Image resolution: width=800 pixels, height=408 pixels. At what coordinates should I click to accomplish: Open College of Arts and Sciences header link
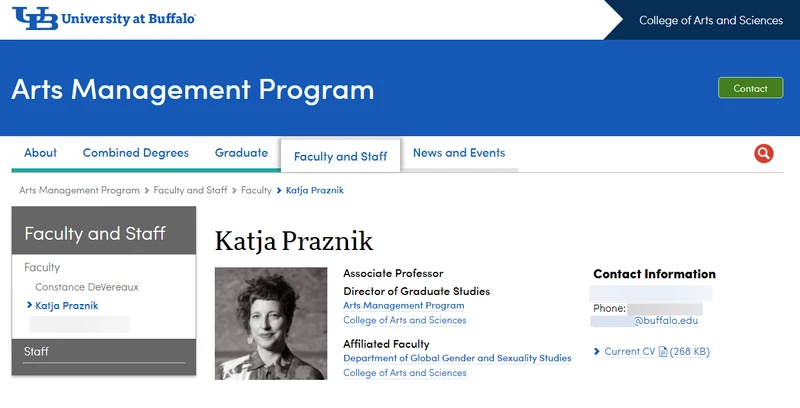coord(711,20)
